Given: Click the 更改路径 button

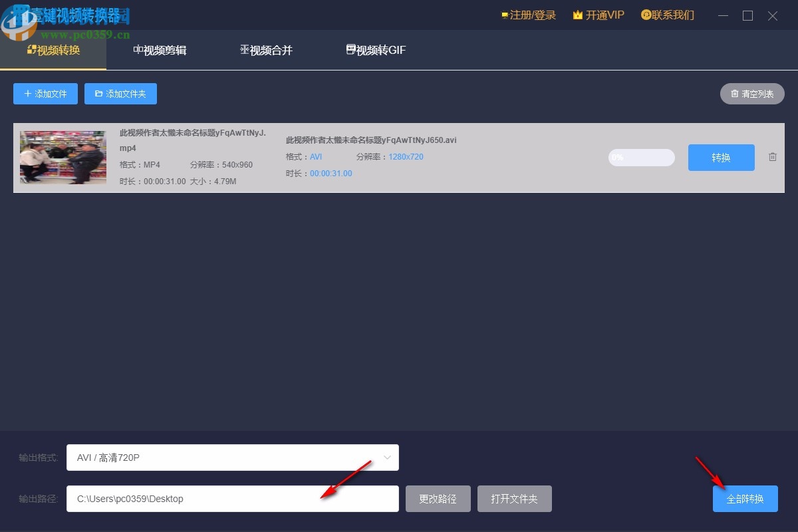Looking at the screenshot, I should [x=438, y=498].
